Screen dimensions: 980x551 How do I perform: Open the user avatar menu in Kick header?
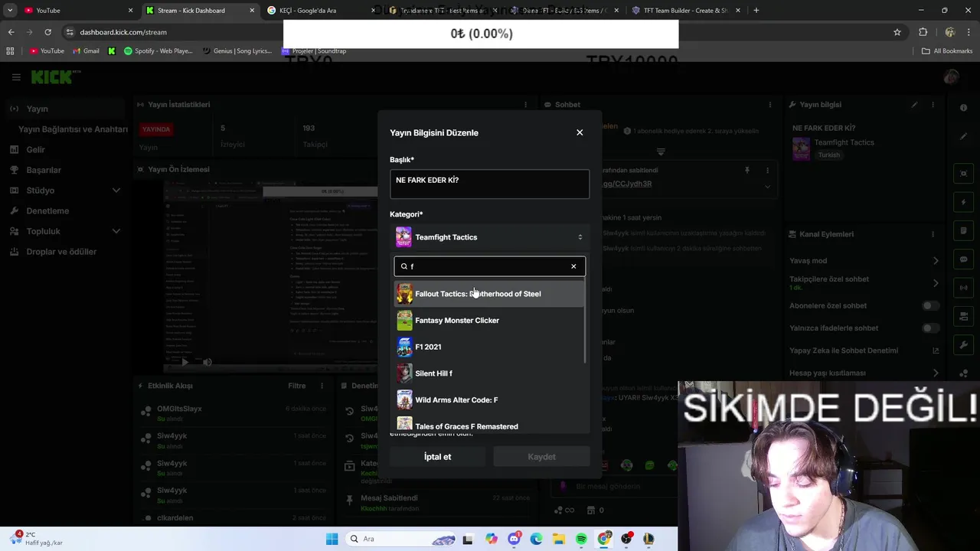[952, 77]
